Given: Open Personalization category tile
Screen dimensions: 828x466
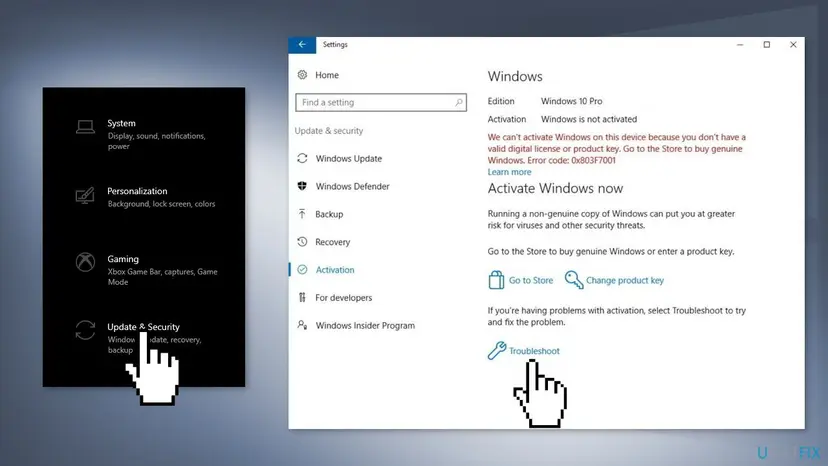Looking at the screenshot, I should pos(144,197).
